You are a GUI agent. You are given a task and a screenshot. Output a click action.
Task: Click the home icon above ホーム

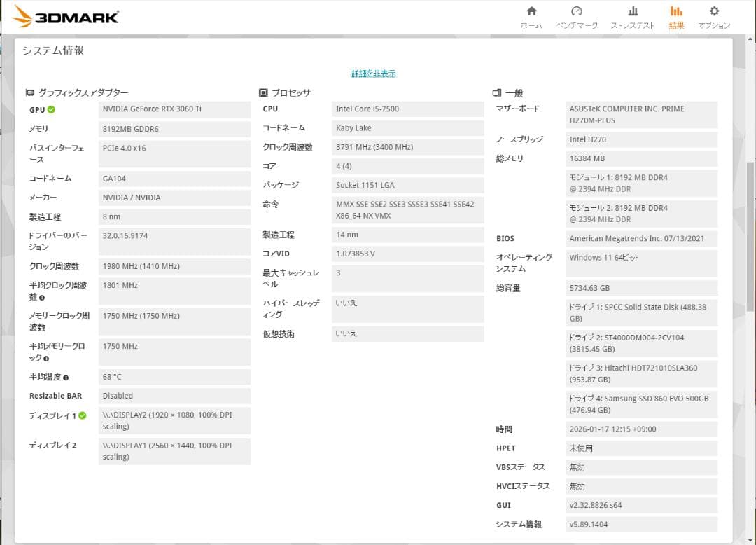coord(531,11)
